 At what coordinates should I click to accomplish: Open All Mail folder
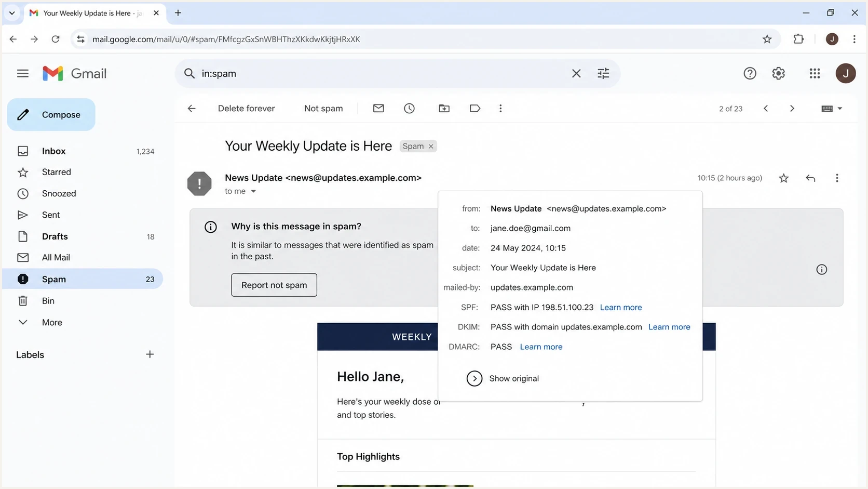83,257
